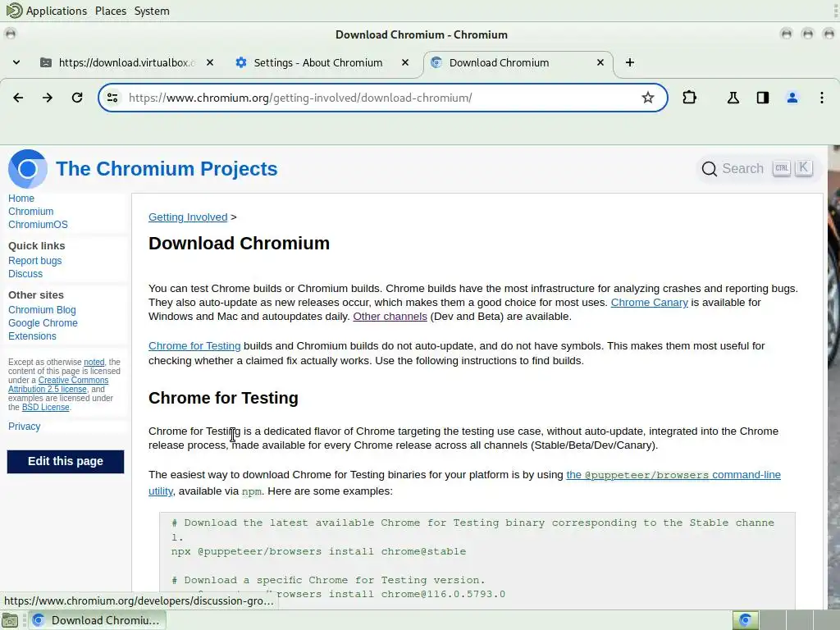Open the System menu
The height and width of the screenshot is (630, 840).
[152, 11]
